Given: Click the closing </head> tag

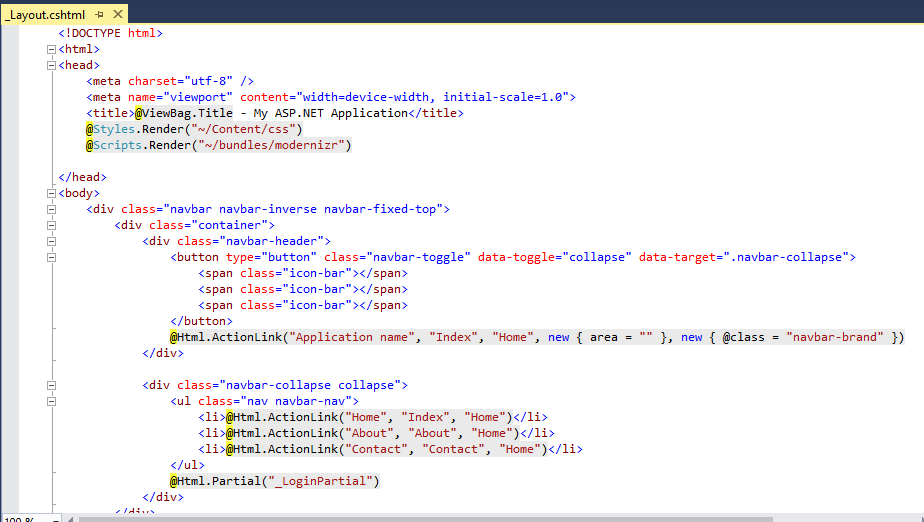Looking at the screenshot, I should click(x=82, y=177).
